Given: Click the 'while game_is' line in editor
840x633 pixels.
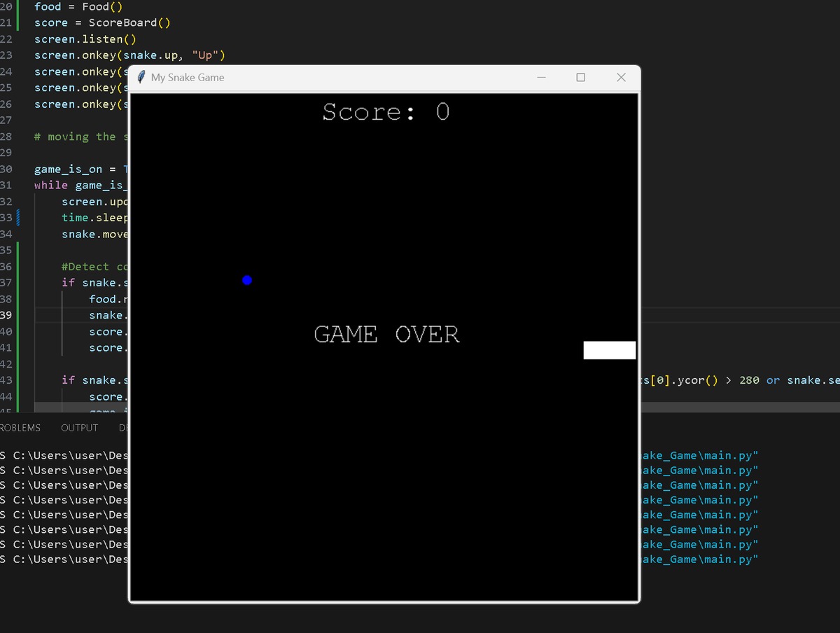Looking at the screenshot, I should tap(81, 186).
